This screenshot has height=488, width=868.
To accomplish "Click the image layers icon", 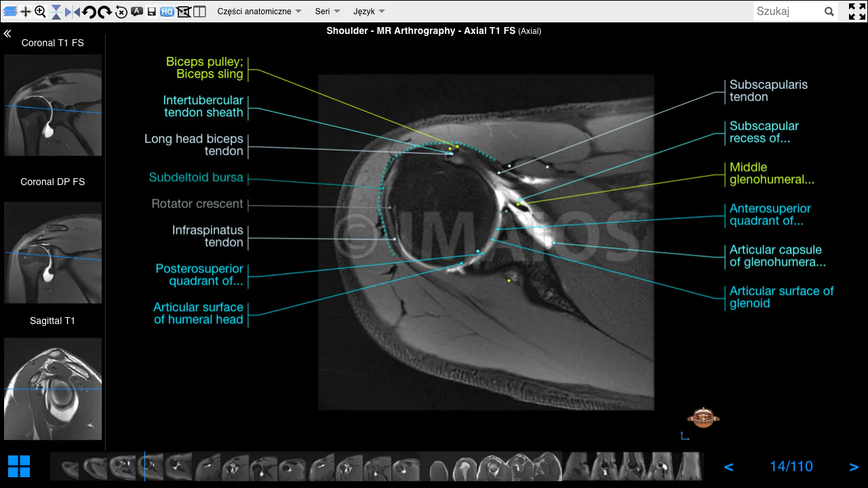I will coord(9,11).
